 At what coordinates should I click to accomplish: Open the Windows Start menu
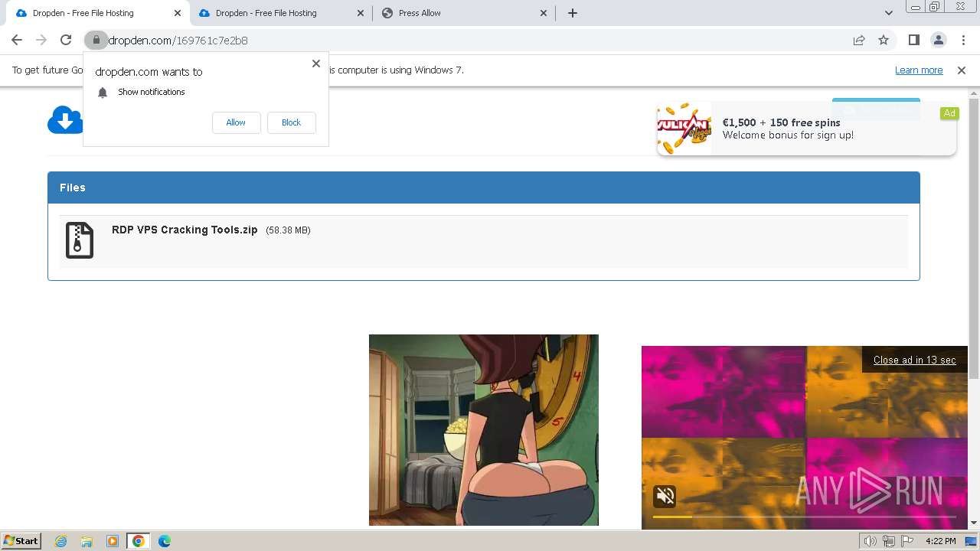(21, 540)
